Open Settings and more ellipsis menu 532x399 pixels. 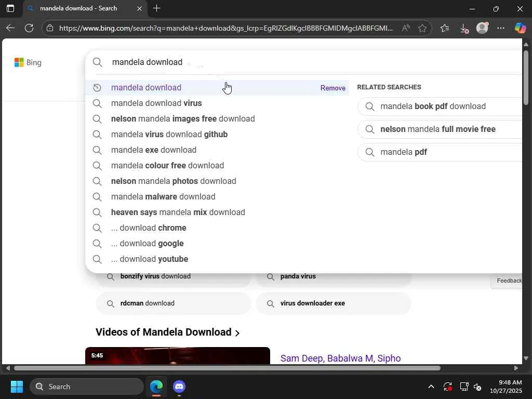tap(501, 28)
